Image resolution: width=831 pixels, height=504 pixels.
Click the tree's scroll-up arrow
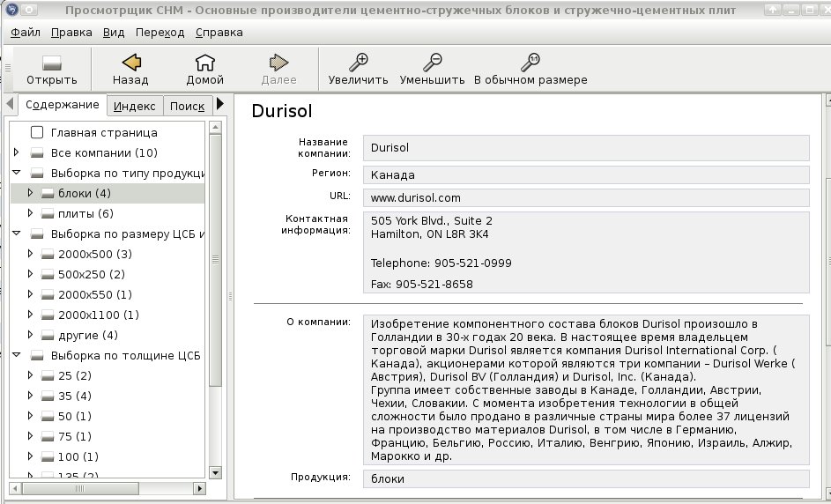click(215, 128)
